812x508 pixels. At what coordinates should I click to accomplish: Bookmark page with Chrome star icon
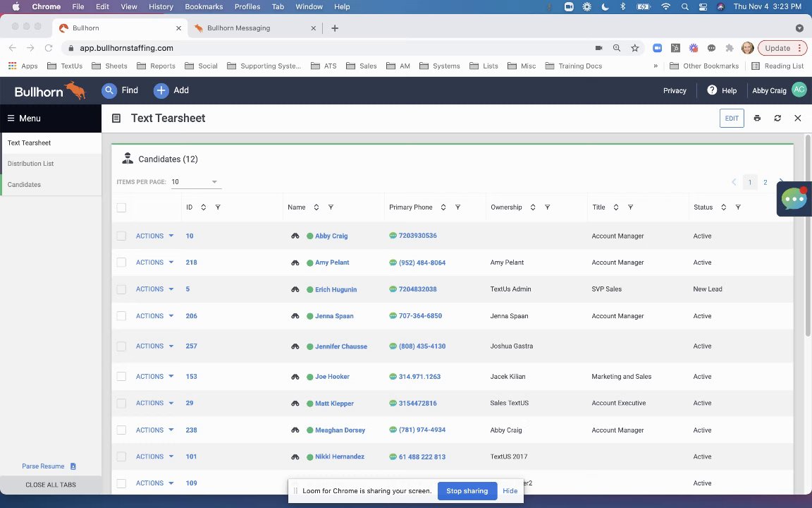point(635,48)
